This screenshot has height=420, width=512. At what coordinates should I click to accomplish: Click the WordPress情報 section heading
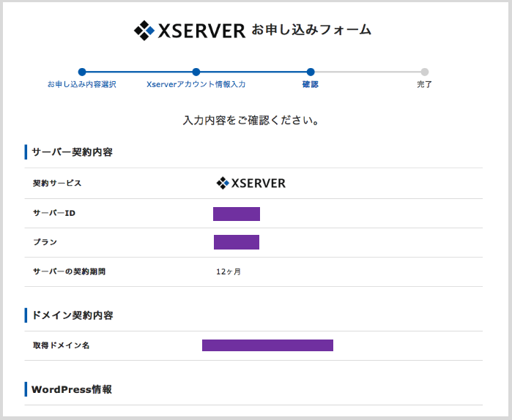(x=72, y=389)
